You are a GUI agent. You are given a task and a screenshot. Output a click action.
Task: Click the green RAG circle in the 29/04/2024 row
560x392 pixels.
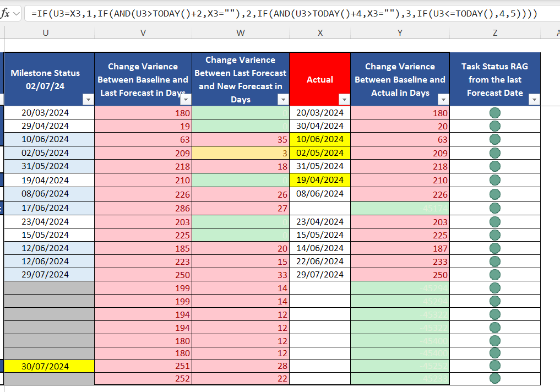494,126
